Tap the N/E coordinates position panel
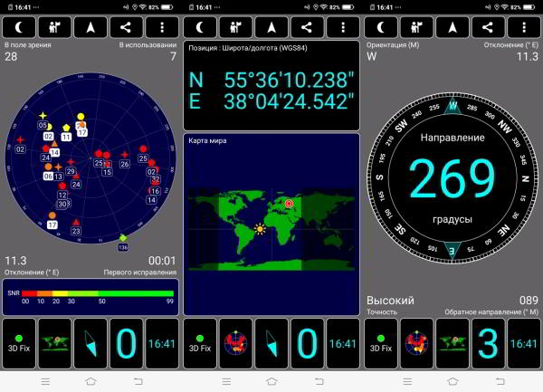543x392 pixels. coord(271,84)
